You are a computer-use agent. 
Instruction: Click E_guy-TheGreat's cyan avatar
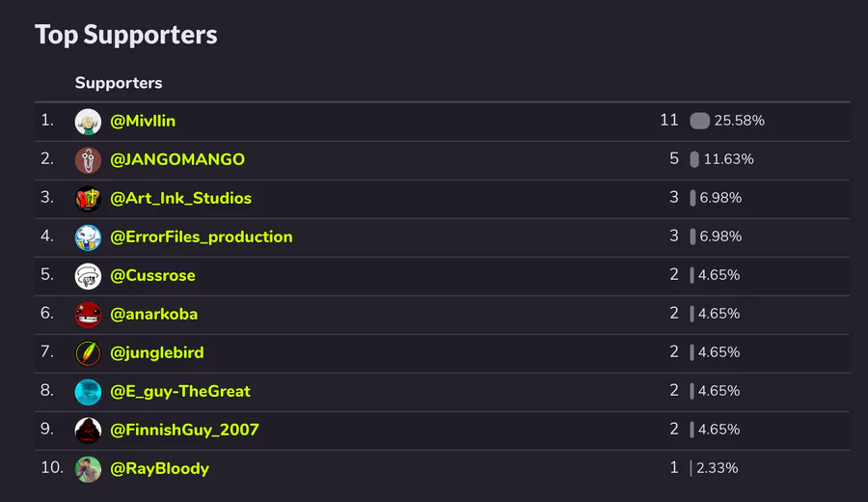88,391
